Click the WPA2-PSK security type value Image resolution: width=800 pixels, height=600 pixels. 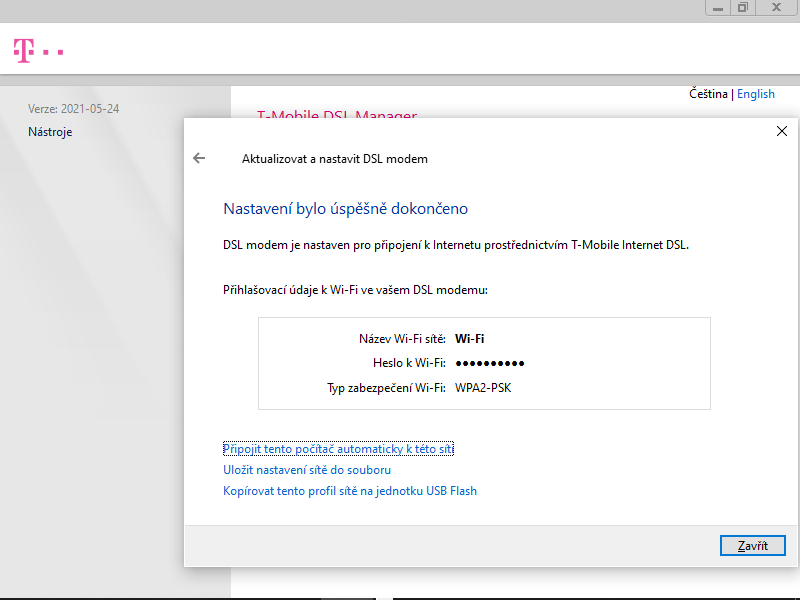(483, 388)
